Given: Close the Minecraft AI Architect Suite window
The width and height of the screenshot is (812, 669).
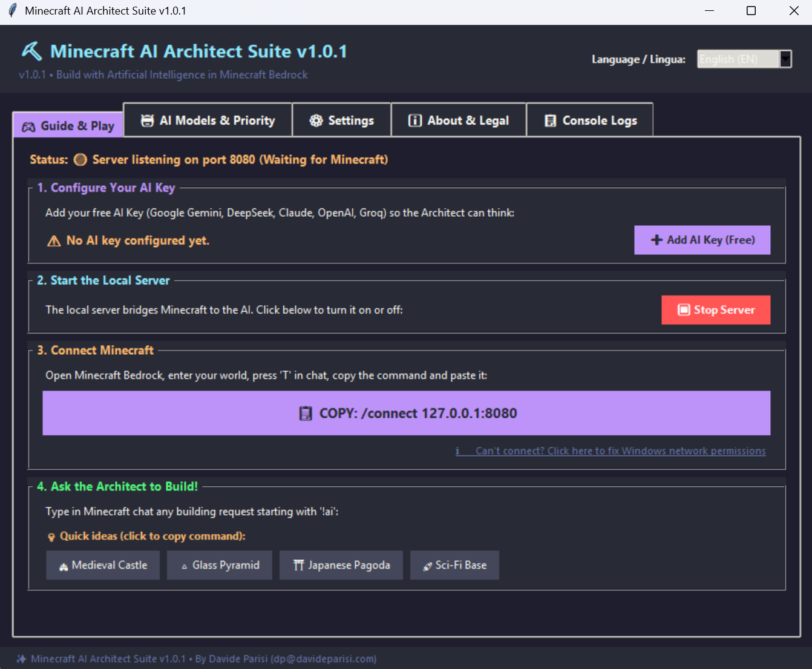Looking at the screenshot, I should (x=794, y=11).
